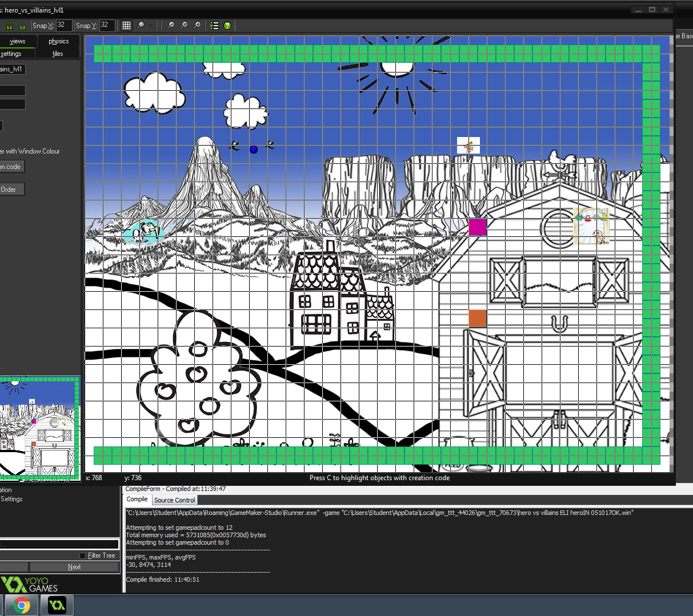This screenshot has width=693, height=616.
Task: Open Google Chrome from the taskbar
Action: tap(22, 605)
